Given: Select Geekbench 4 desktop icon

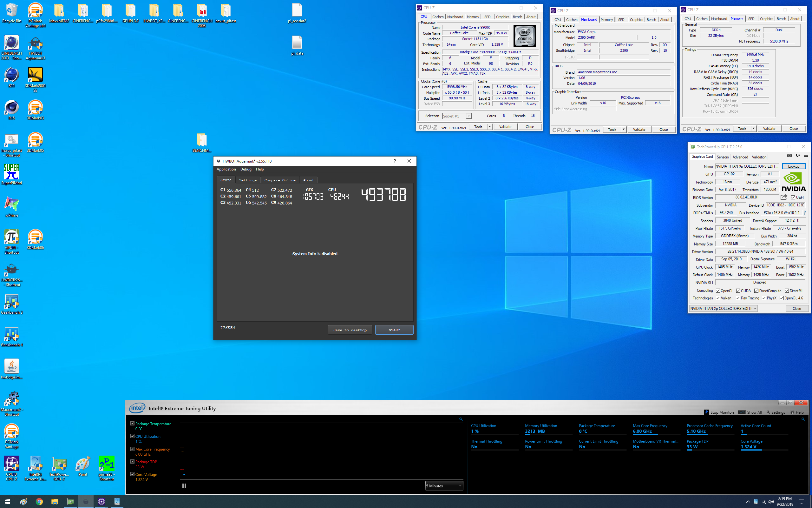Looking at the screenshot, I should click(x=11, y=337).
